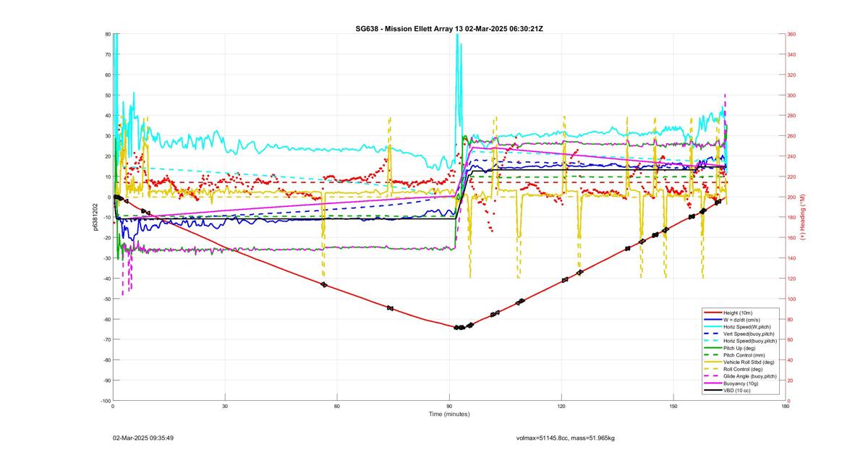Click the left axis label p6381202
The image size is (868, 450).
coord(94,217)
